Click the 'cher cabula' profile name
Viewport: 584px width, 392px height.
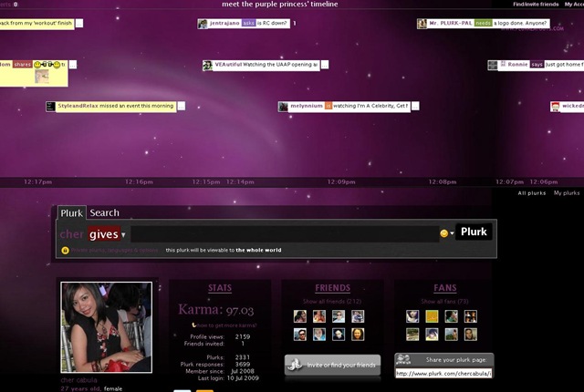point(78,380)
